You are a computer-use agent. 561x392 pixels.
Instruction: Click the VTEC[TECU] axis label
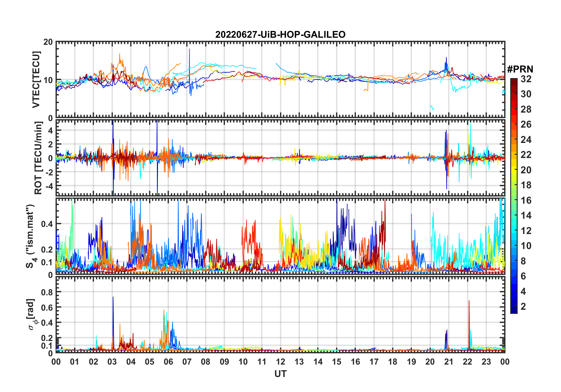(36, 80)
